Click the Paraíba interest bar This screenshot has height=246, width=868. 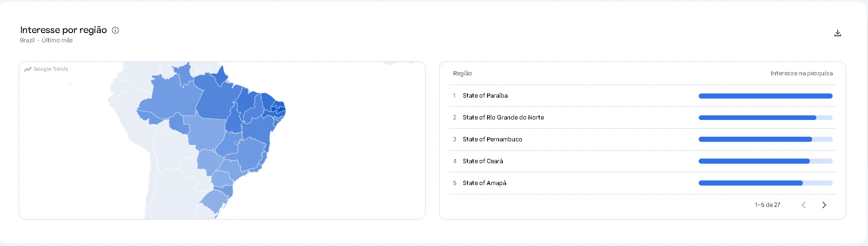pos(765,96)
